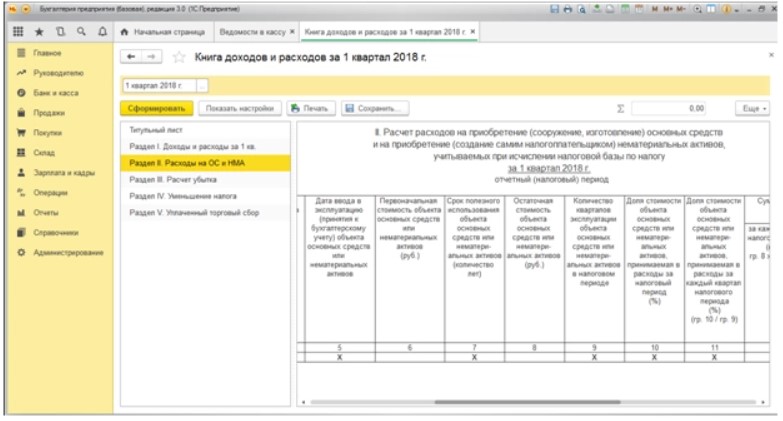Go forward with the right arrow button
The height and width of the screenshot is (421, 783).
click(151, 57)
